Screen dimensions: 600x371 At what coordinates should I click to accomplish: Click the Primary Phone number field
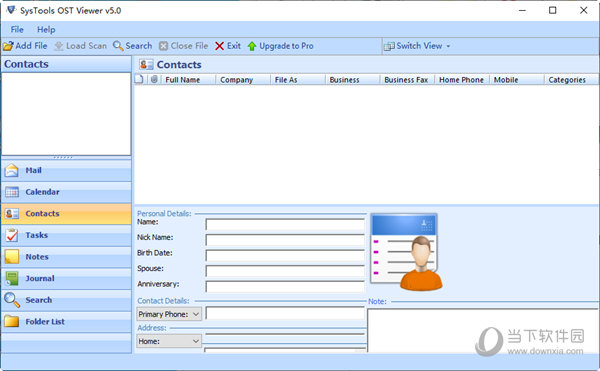point(285,314)
